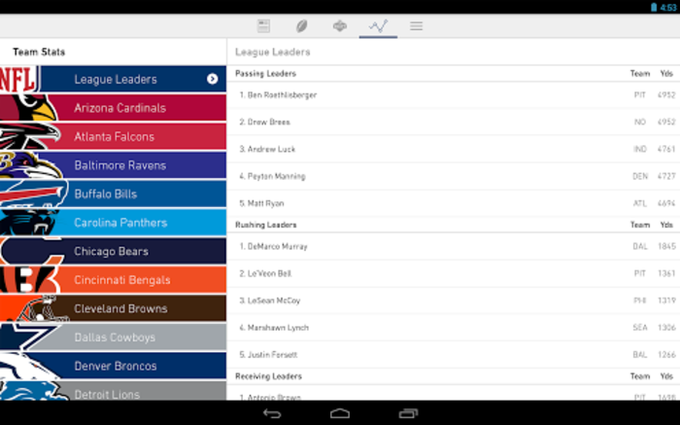Screen dimensions: 680x425
Task: Select rushing leader LeSean McCoy
Action: pyautogui.click(x=453, y=301)
